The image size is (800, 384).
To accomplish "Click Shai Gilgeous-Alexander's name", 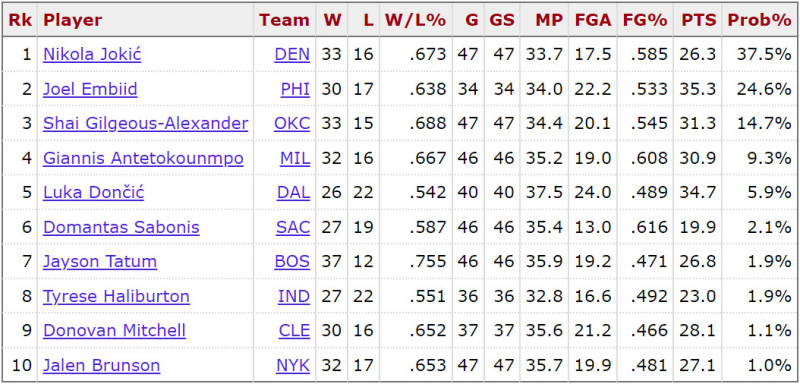I will (x=145, y=123).
